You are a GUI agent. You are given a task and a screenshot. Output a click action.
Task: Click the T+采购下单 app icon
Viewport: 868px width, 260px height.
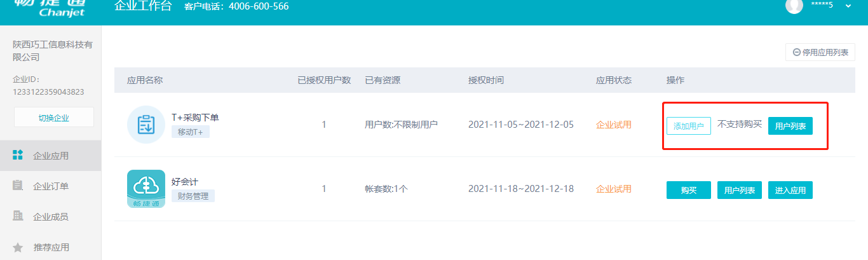pyautogui.click(x=146, y=125)
